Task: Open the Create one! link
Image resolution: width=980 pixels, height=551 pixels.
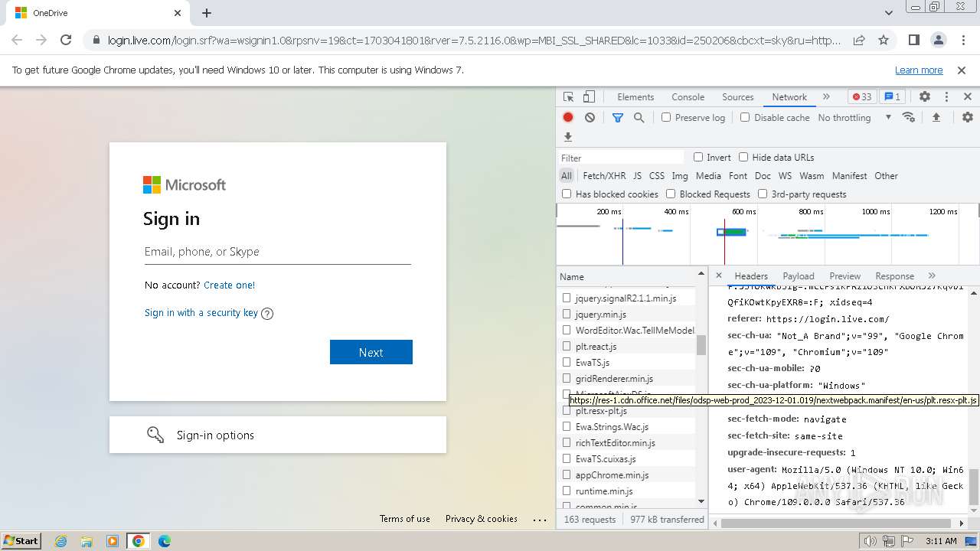Action: pos(230,285)
